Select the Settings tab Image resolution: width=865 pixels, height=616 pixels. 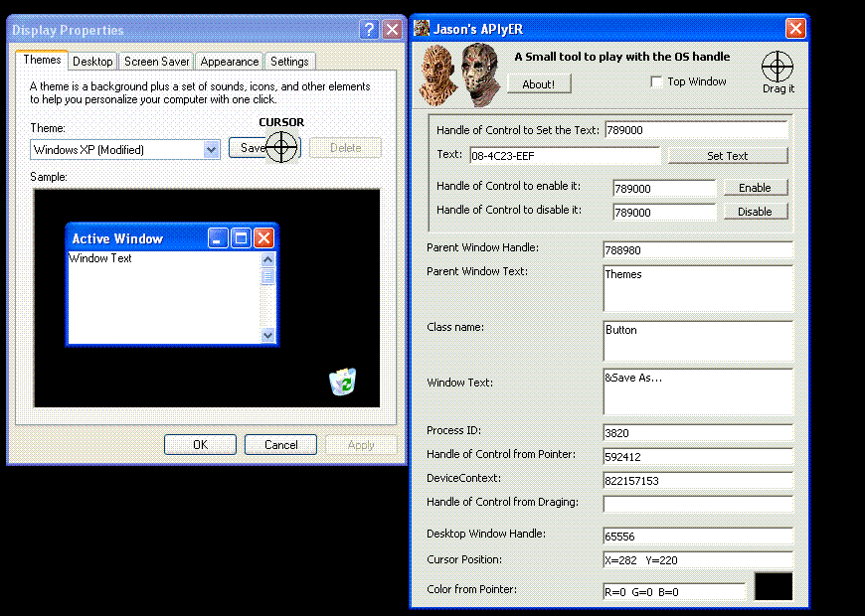pos(289,62)
